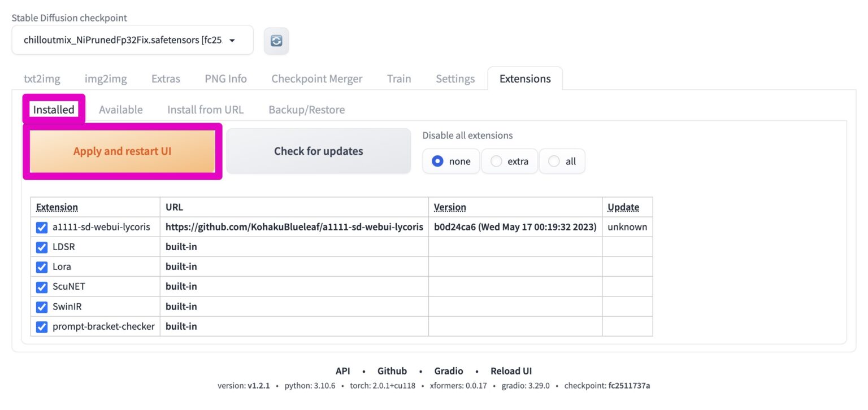Screen dimensions: 868x410
Task: Sort extensions by the Update column
Action: coord(622,207)
